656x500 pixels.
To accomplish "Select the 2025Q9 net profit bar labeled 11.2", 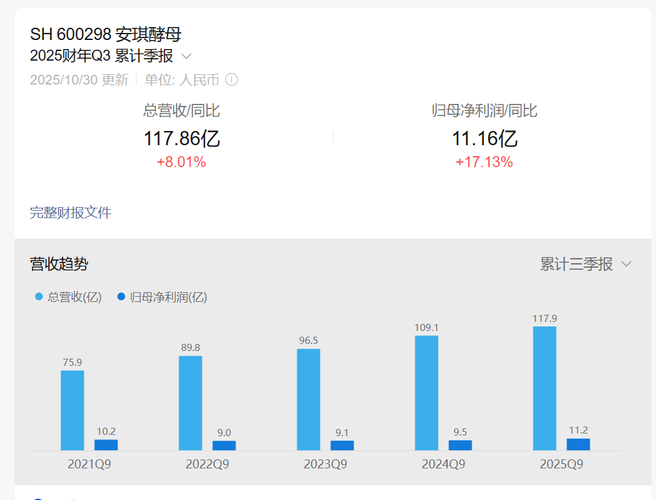I will pyautogui.click(x=578, y=444).
